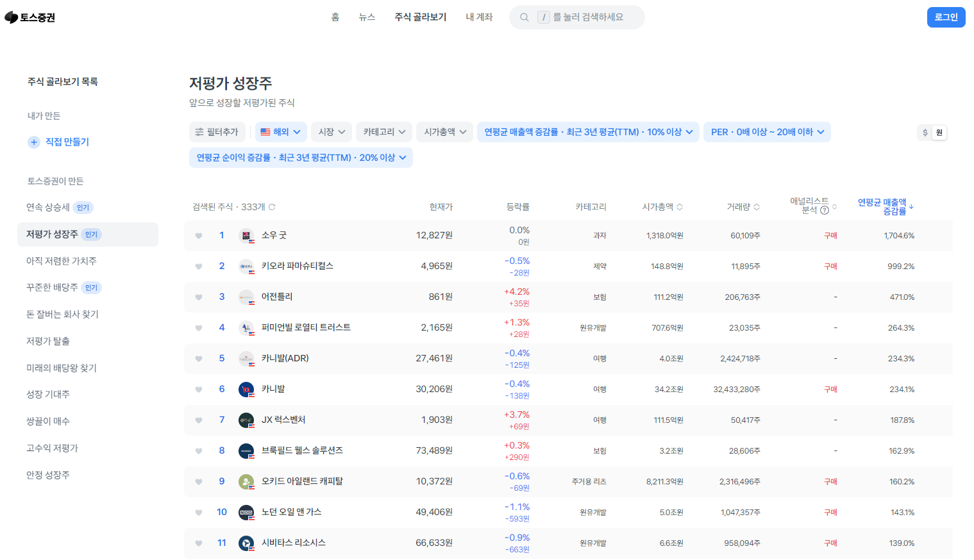The height and width of the screenshot is (560, 974).
Task: Click the 토스증권 logo
Action: coord(30,17)
